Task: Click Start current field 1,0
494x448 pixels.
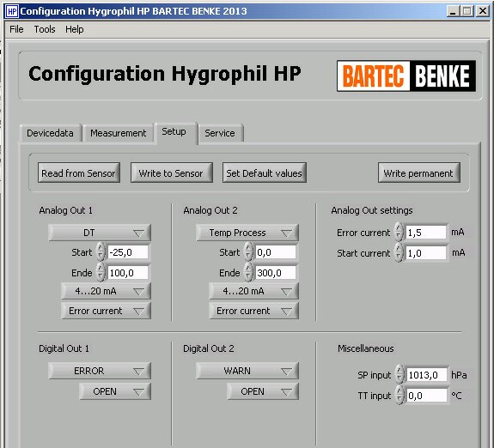Action: (426, 253)
